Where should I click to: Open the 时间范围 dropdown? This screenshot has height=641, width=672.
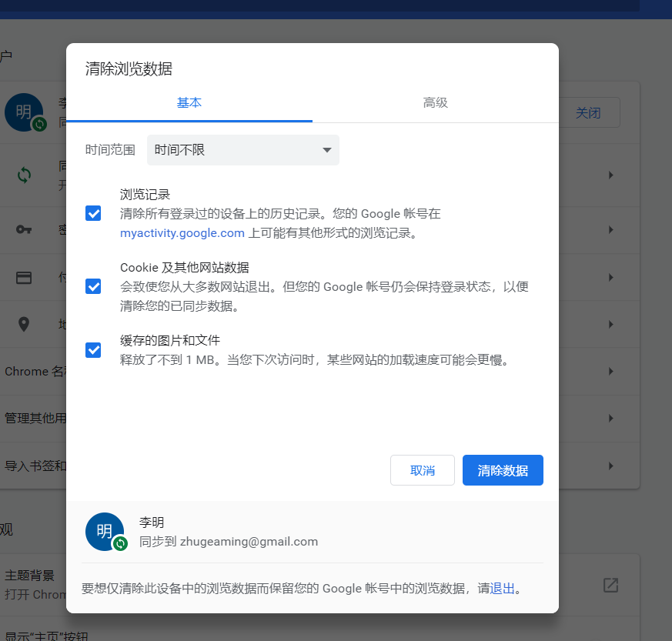pos(242,150)
